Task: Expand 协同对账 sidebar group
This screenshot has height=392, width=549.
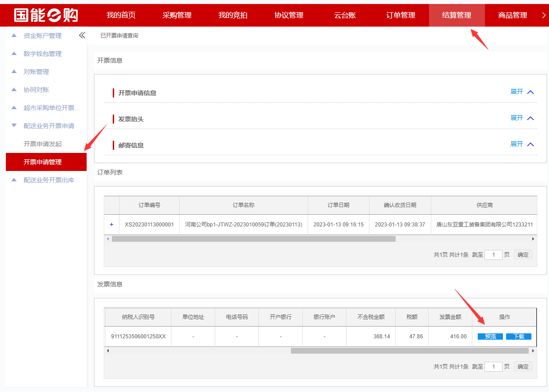Action: click(x=36, y=90)
